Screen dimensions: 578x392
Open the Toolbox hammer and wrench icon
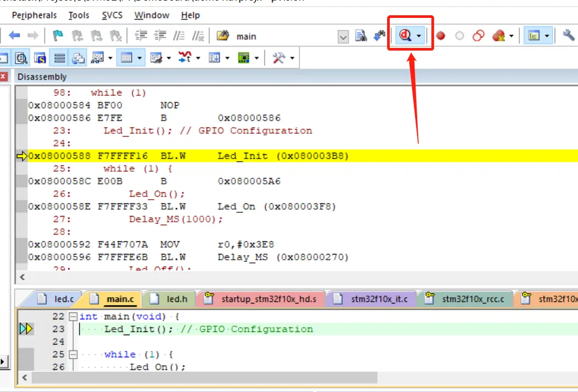[x=279, y=57]
